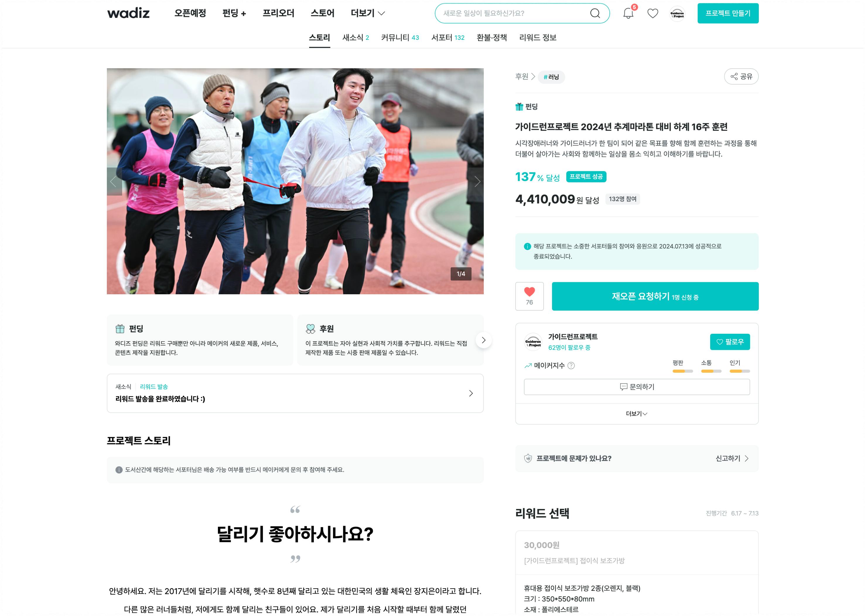
Task: Switch to the 커뮤니티 tab
Action: (399, 37)
